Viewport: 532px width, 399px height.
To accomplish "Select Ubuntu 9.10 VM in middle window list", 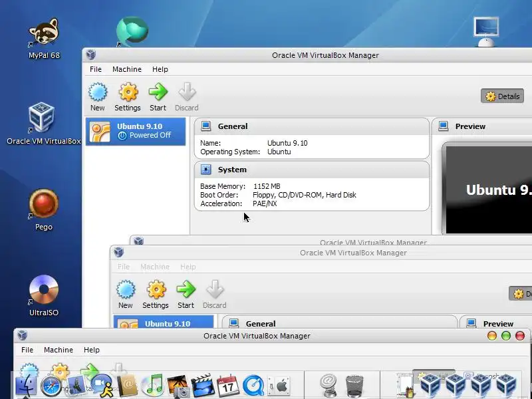I will [164, 322].
